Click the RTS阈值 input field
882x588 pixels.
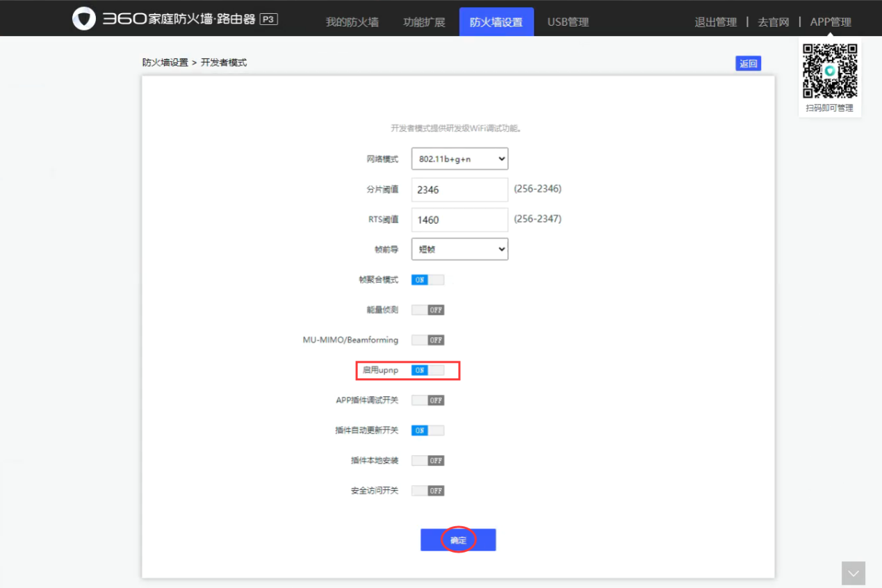click(x=459, y=220)
